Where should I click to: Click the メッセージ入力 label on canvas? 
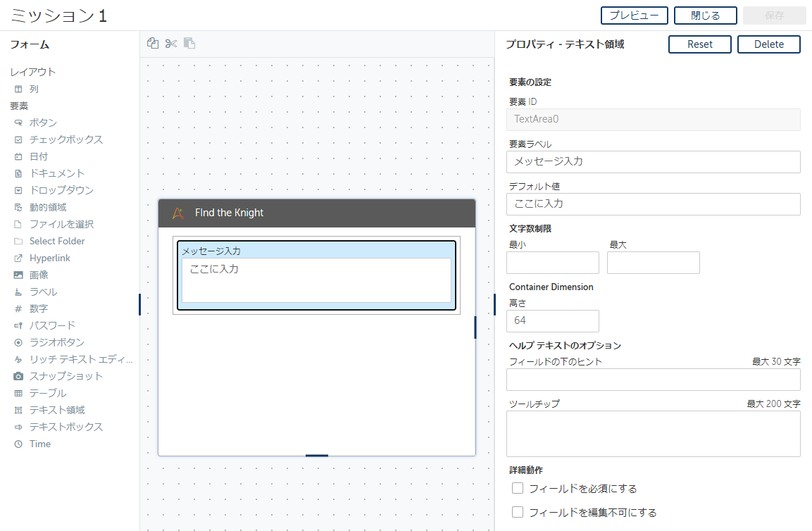211,251
